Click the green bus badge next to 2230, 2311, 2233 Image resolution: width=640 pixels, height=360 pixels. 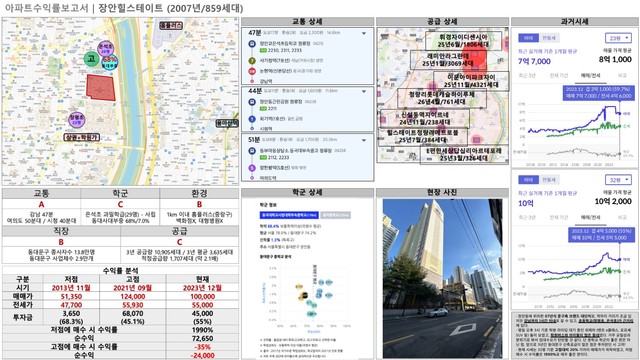click(263, 50)
